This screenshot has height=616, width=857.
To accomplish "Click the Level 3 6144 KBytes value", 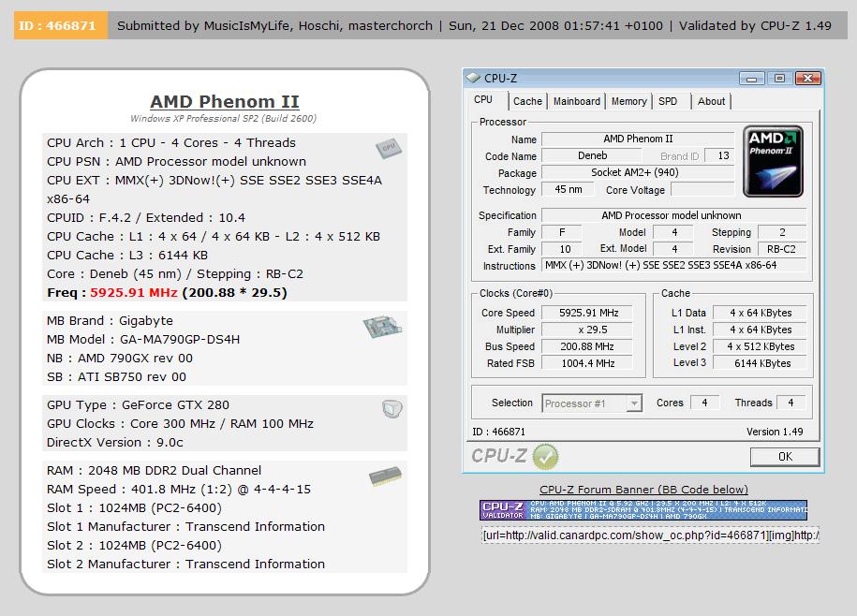I will [x=760, y=363].
